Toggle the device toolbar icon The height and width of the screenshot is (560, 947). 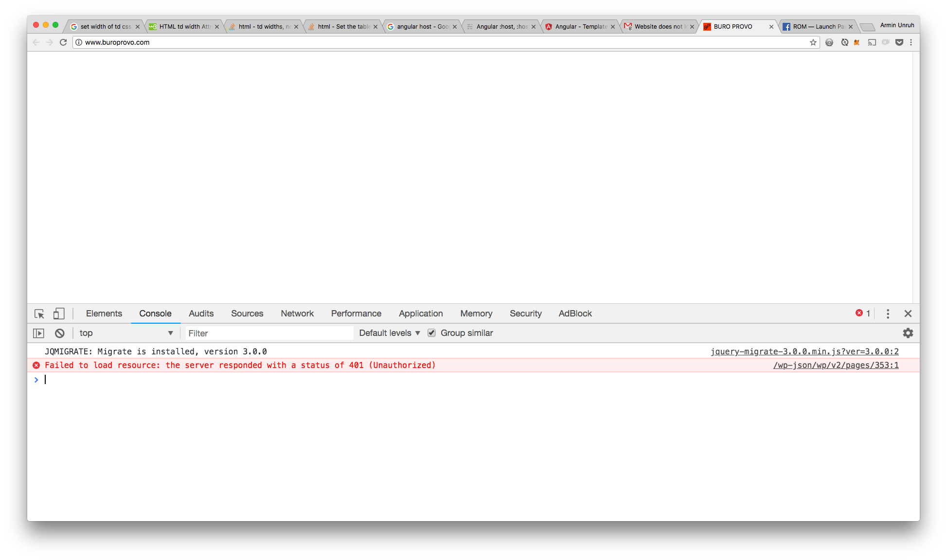pos(59,314)
